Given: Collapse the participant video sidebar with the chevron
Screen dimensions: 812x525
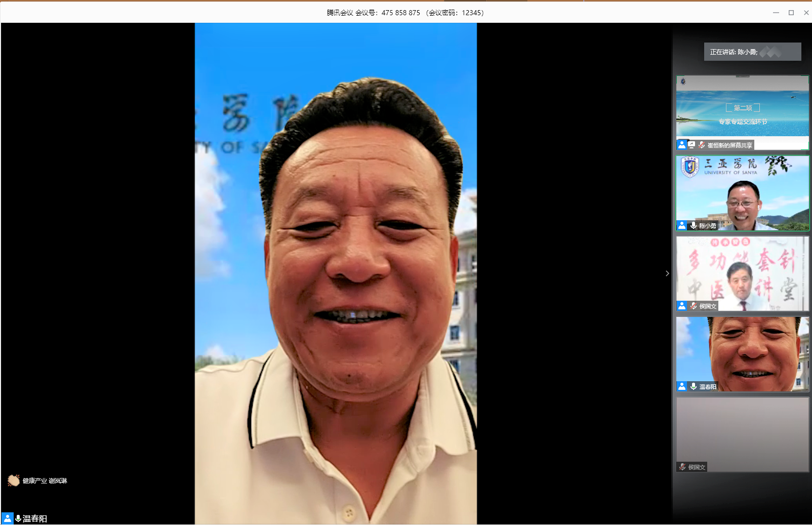Looking at the screenshot, I should click(x=667, y=273).
